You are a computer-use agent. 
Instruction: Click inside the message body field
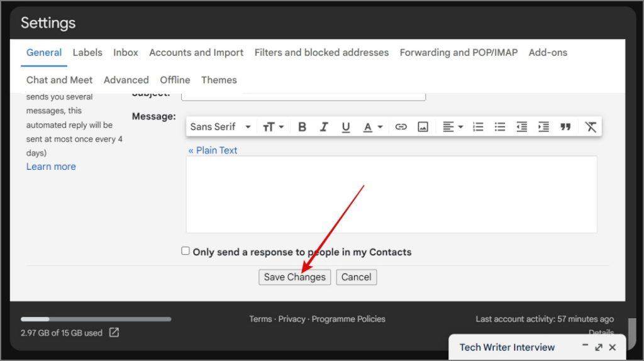click(x=391, y=194)
